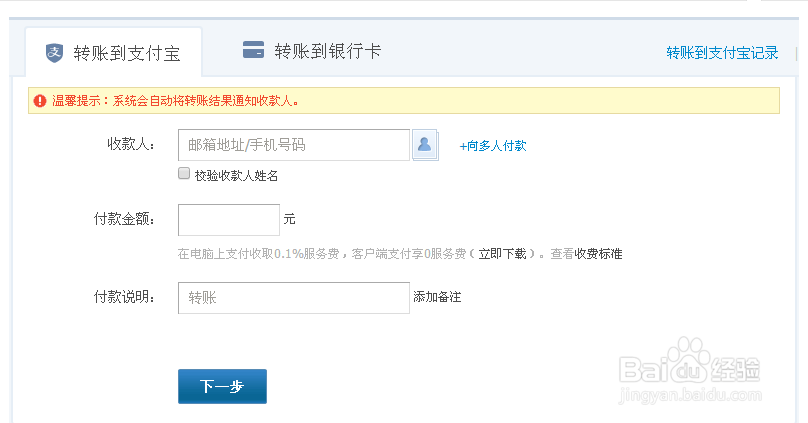Focus the 付款金额 amount field
Viewport: 808px width, 423px height.
tap(229, 220)
